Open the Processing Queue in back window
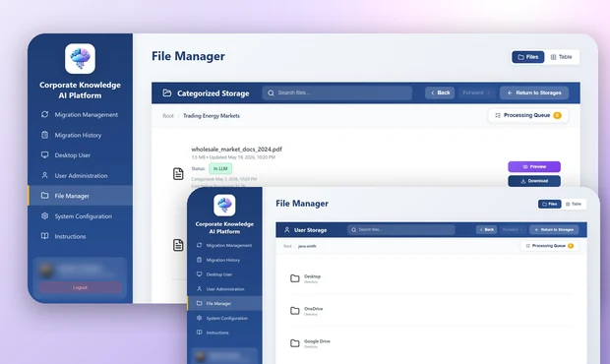610x364 pixels. [528, 115]
